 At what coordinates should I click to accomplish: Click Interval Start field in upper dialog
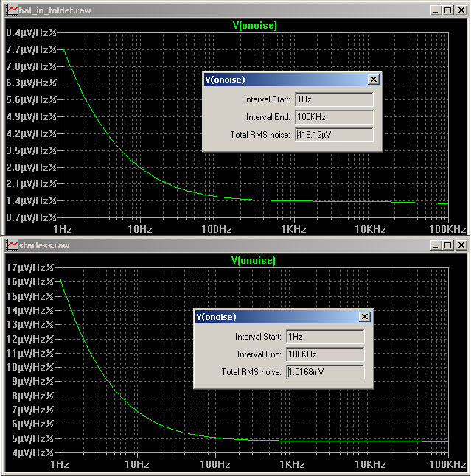pyautogui.click(x=334, y=99)
